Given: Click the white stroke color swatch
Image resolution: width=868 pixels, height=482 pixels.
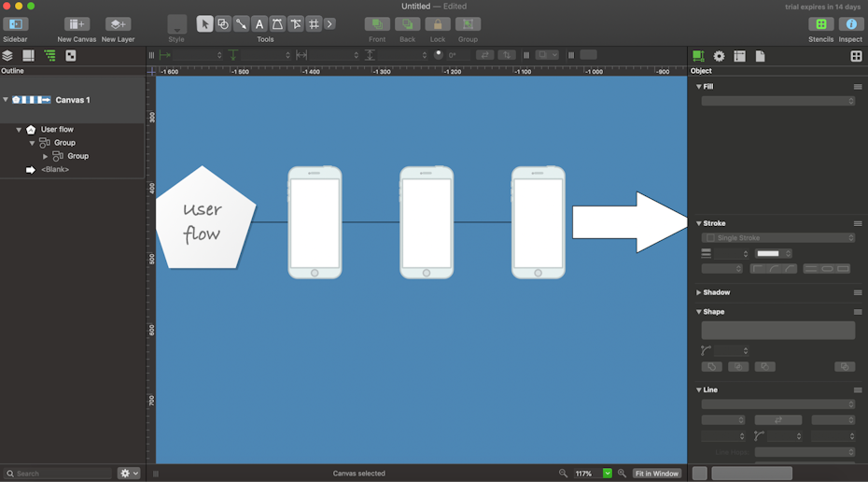Looking at the screenshot, I should [x=768, y=253].
